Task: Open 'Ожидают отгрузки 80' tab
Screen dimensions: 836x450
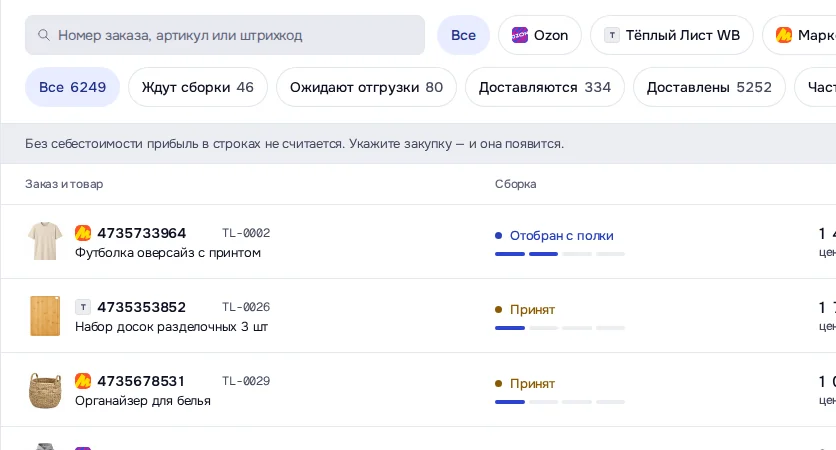Action: point(366,87)
